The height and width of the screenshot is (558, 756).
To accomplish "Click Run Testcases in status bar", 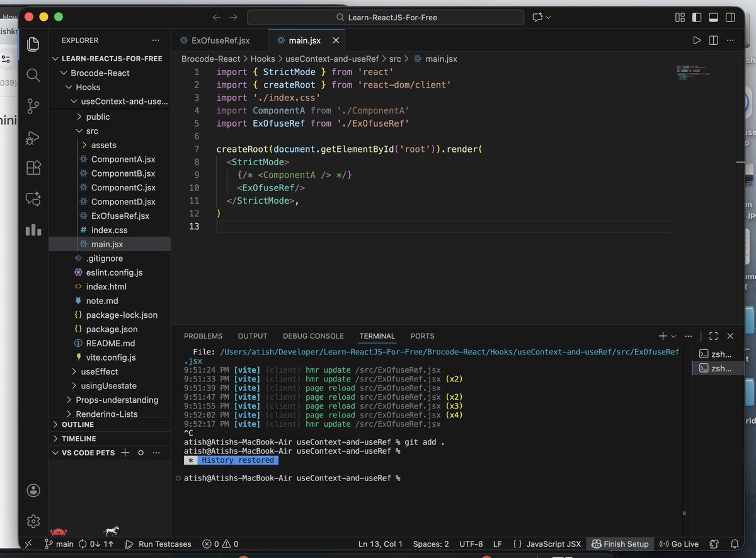I will click(x=157, y=543).
